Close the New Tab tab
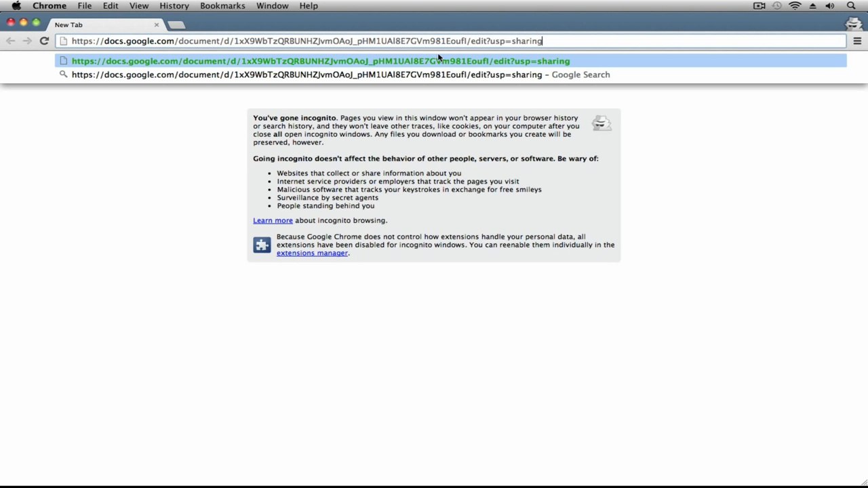The height and width of the screenshot is (488, 868). pos(157,25)
